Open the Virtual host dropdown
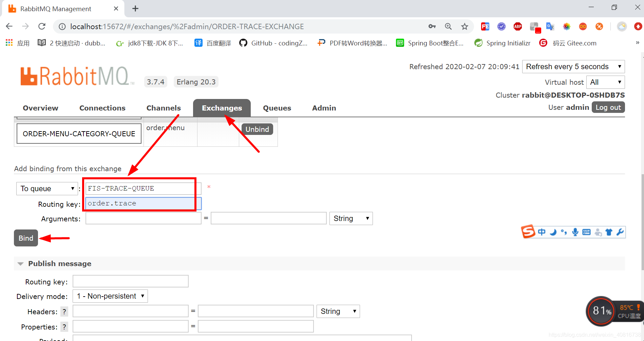Viewport: 644px width, 341px height. click(x=606, y=82)
